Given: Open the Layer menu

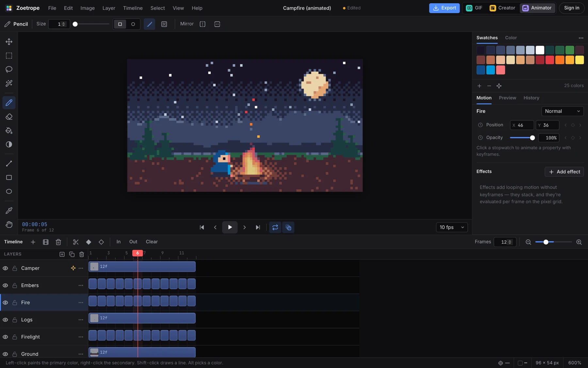Looking at the screenshot, I should [x=109, y=8].
